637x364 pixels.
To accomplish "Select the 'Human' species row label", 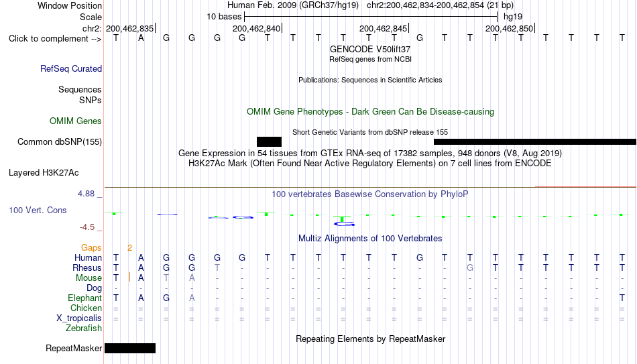I will 88,258.
